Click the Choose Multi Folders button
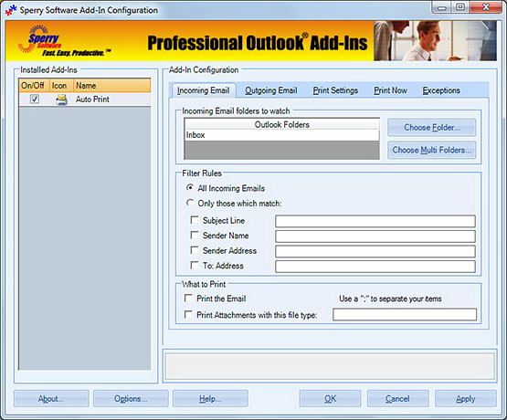Image resolution: width=507 pixels, height=420 pixels. coord(432,150)
